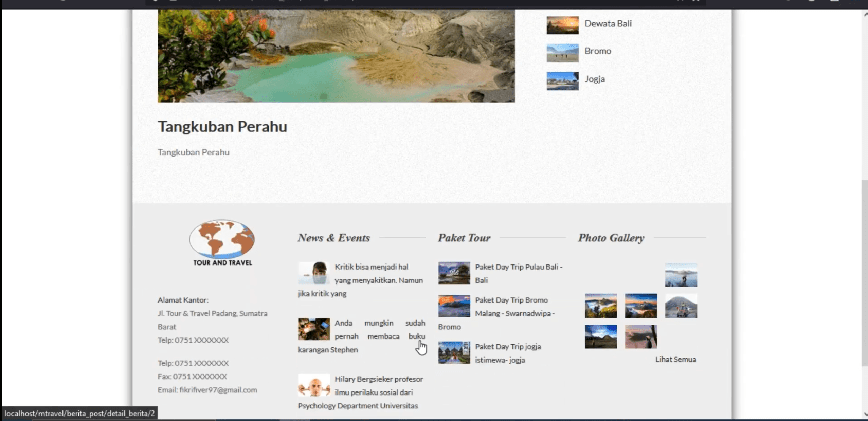Image resolution: width=868 pixels, height=421 pixels.
Task: Open Photo Gallery second-row left thumbnail
Action: click(x=600, y=306)
